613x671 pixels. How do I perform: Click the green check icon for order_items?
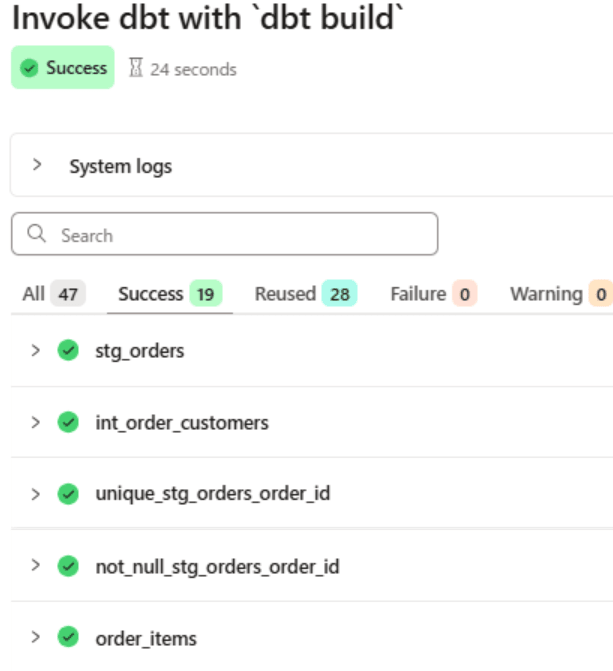[68, 637]
